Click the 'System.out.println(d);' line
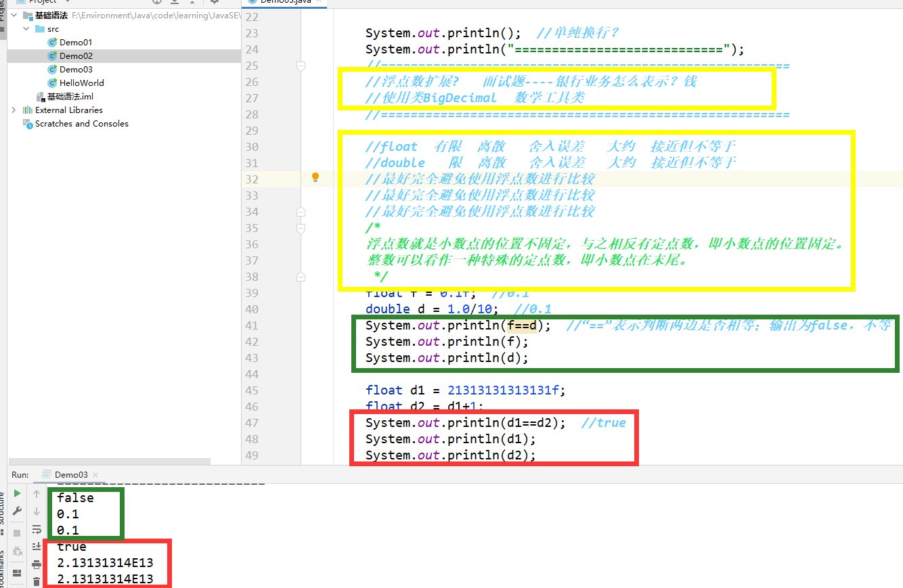Image resolution: width=903 pixels, height=588 pixels. (447, 358)
